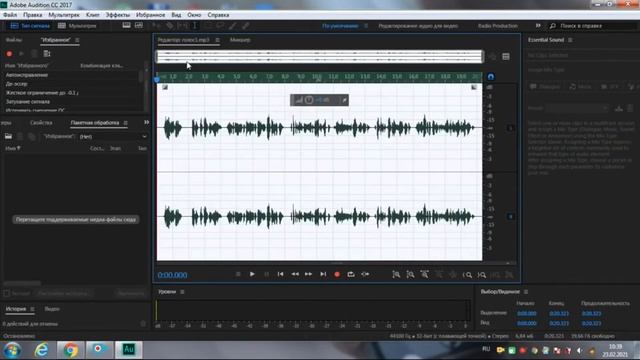This screenshot has width=640, height=360.
Task: Start recording a new favorite
Action: click(x=9, y=53)
